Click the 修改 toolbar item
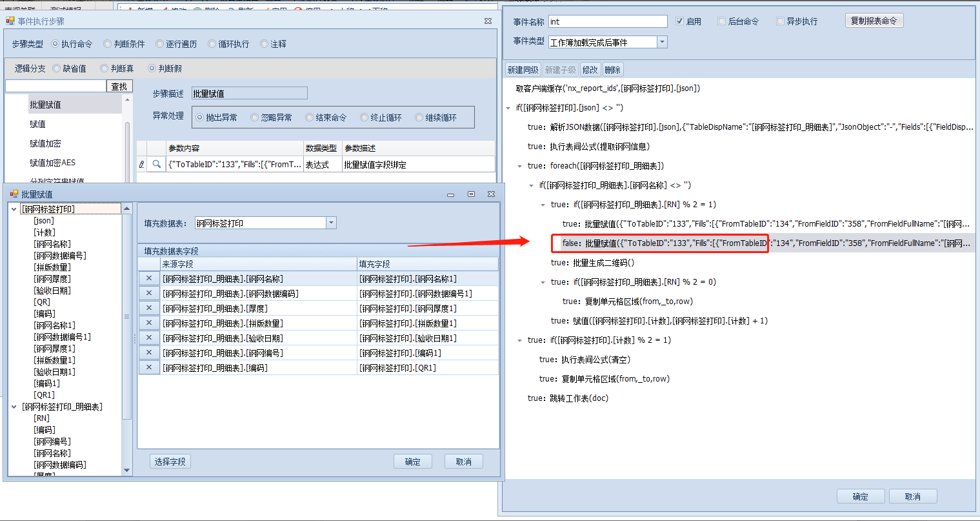Viewport: 980px width, 521px height. pos(590,70)
